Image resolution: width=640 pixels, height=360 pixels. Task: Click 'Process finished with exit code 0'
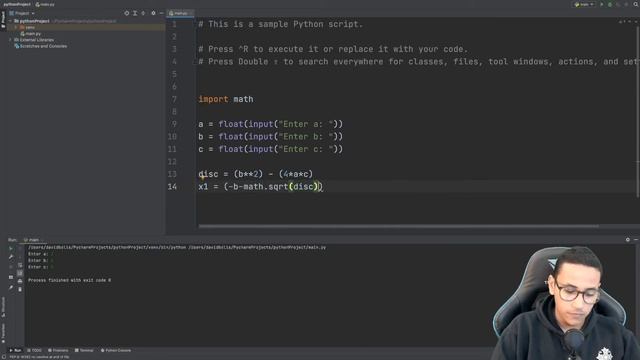click(x=69, y=280)
